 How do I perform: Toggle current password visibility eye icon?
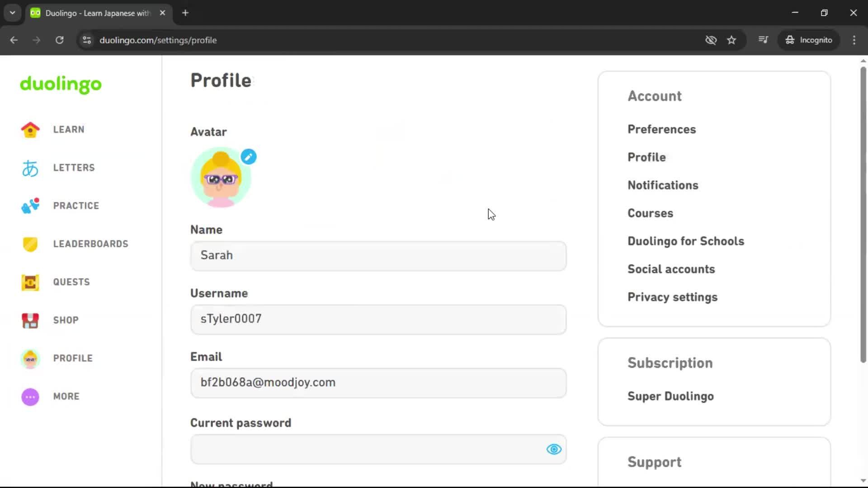point(554,449)
